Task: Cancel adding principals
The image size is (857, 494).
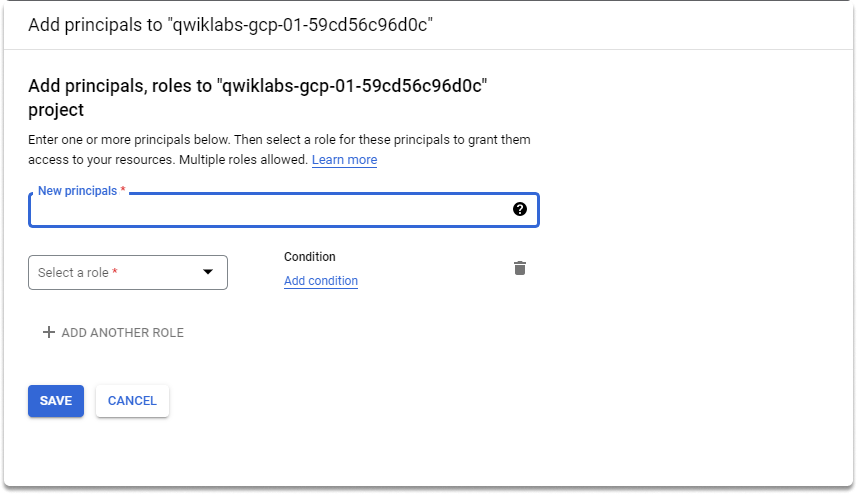Action: [x=132, y=401]
